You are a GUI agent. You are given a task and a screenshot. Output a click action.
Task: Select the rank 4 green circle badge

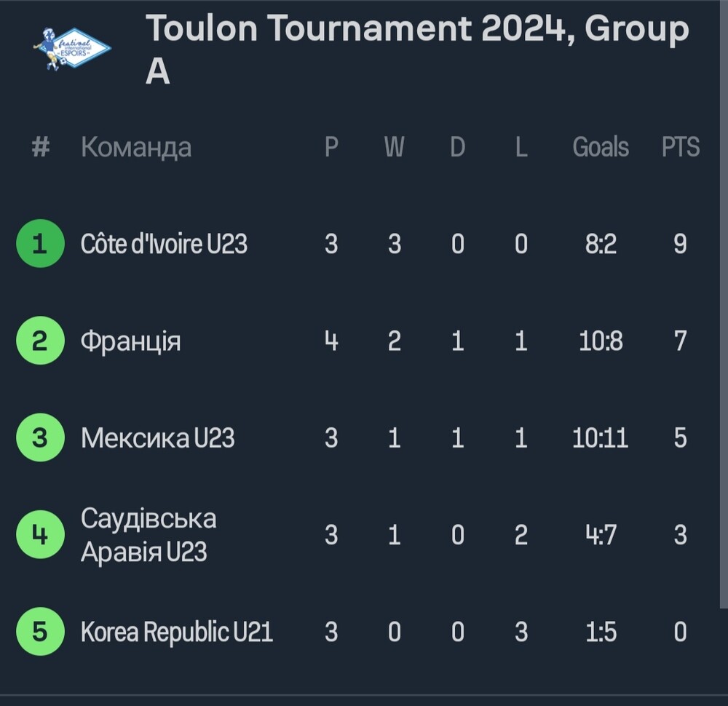pyautogui.click(x=40, y=534)
